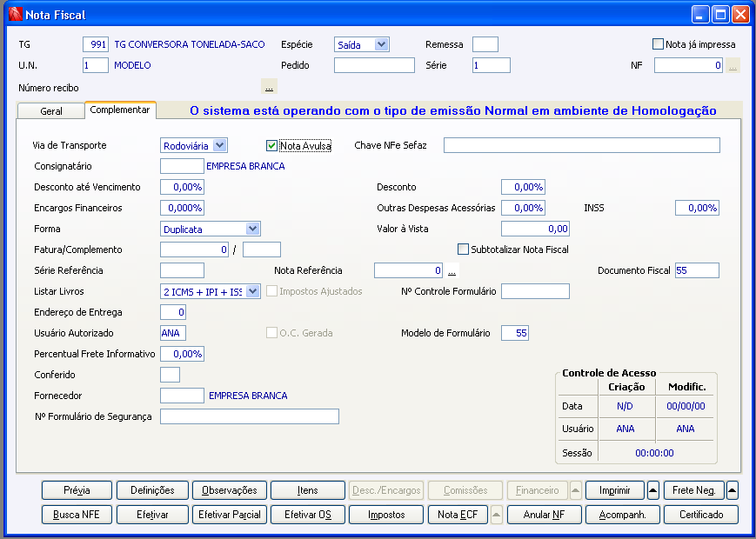Open the Definições button
The height and width of the screenshot is (539, 756).
click(152, 490)
